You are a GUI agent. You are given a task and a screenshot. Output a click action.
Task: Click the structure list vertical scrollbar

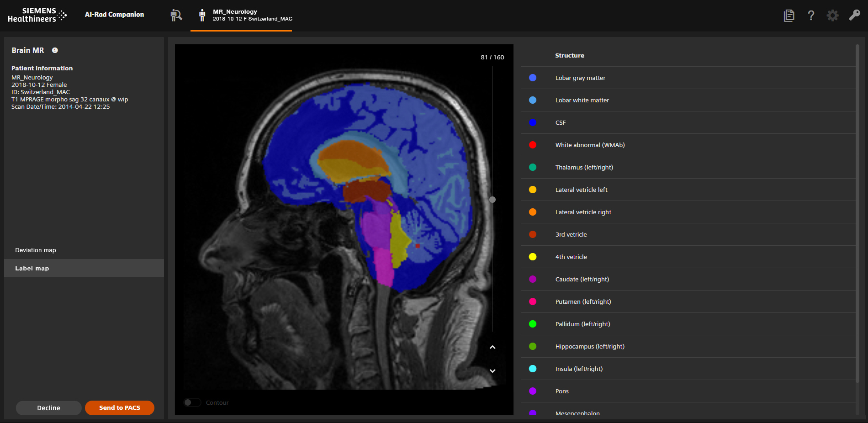(857, 214)
